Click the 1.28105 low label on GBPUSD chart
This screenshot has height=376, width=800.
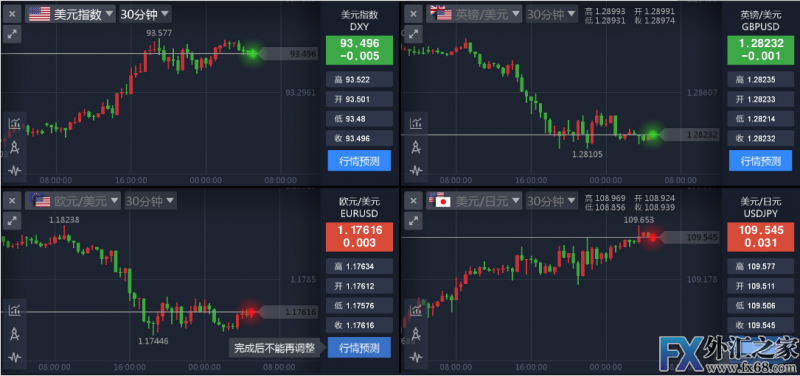pyautogui.click(x=587, y=154)
